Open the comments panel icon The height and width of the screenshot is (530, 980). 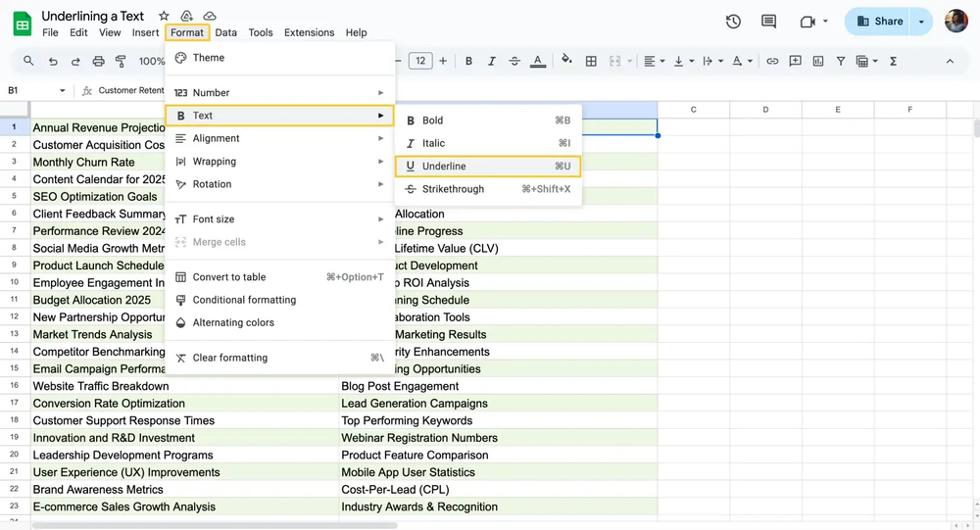coord(768,22)
